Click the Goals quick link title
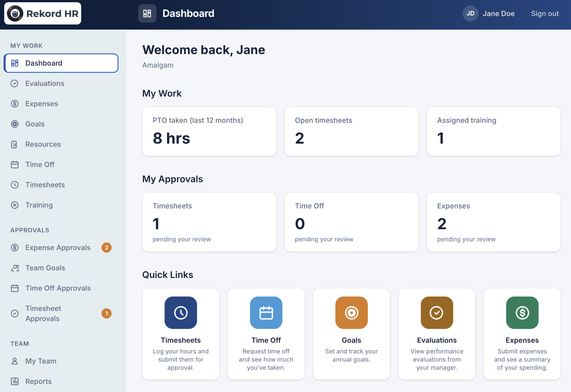The width and height of the screenshot is (571, 392). (x=351, y=340)
